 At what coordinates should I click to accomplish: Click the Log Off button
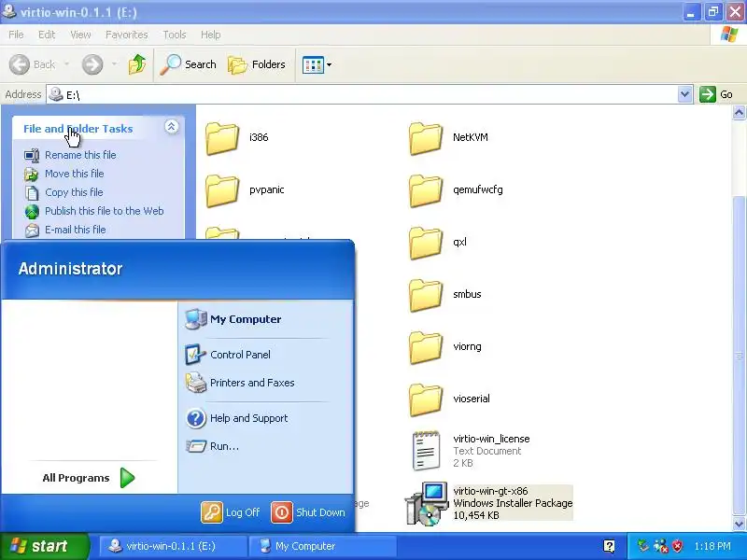pos(231,512)
